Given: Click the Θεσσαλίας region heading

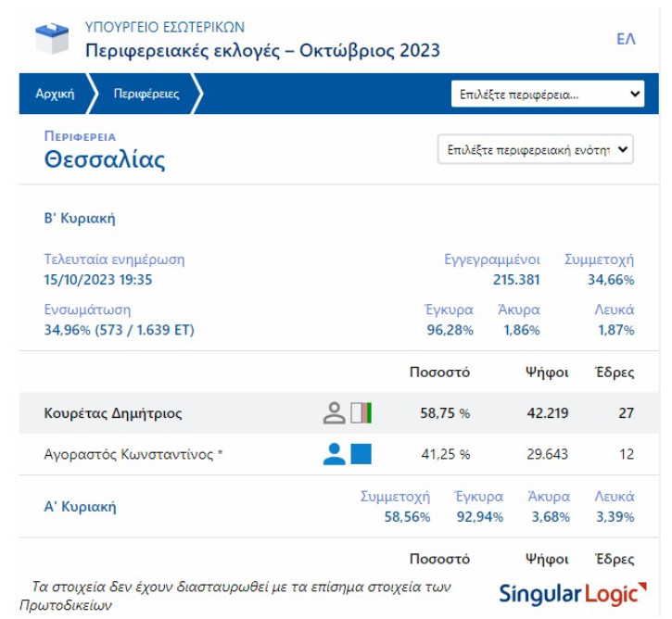Looking at the screenshot, I should coord(105,160).
